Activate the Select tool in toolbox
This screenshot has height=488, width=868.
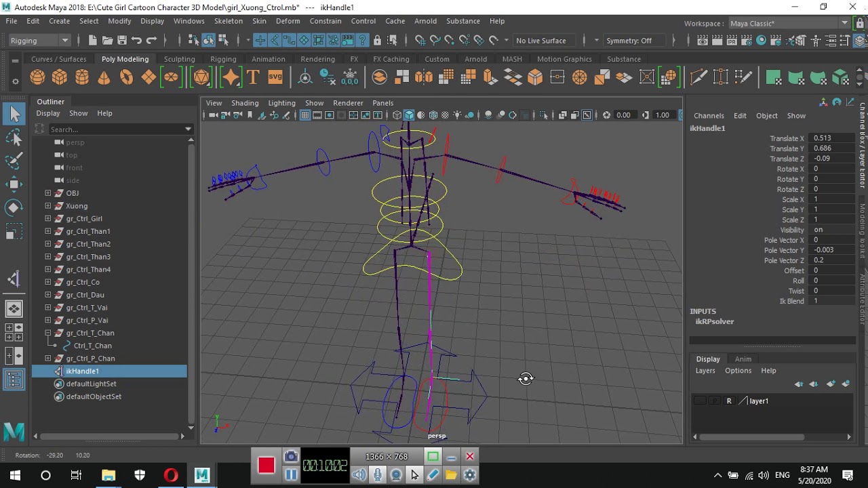(x=14, y=114)
